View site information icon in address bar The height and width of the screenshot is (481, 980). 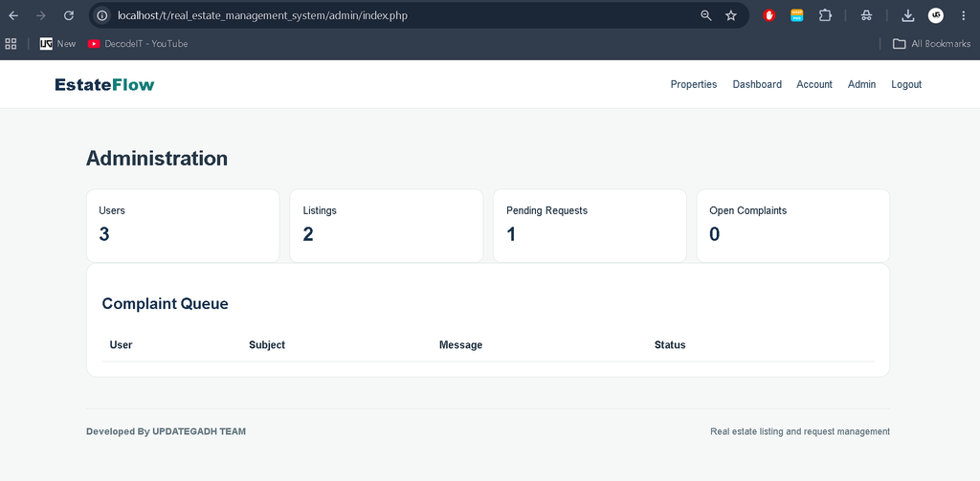(102, 15)
